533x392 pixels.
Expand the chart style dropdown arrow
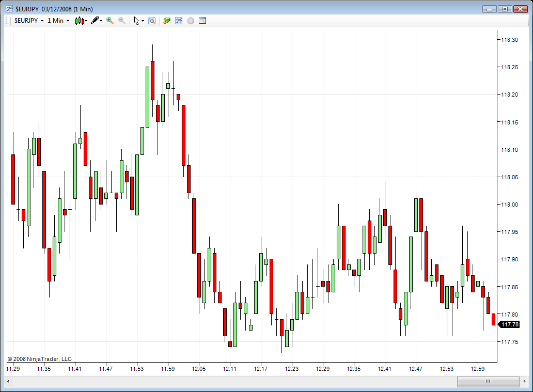86,21
